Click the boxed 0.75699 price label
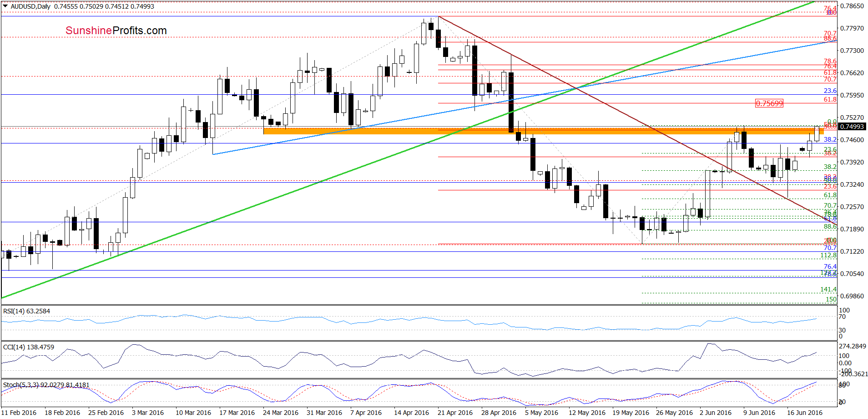 click(769, 103)
